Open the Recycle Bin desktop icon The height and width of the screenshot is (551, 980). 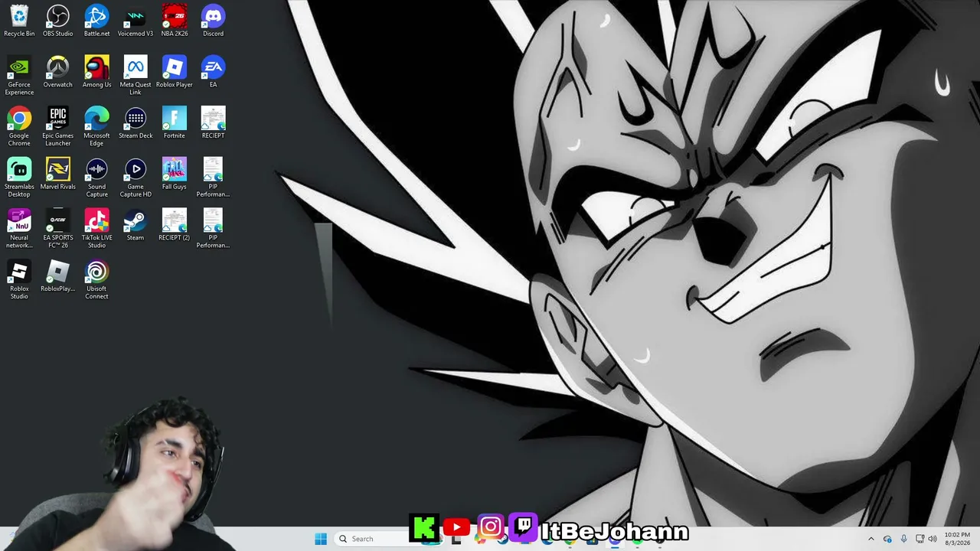tap(19, 21)
